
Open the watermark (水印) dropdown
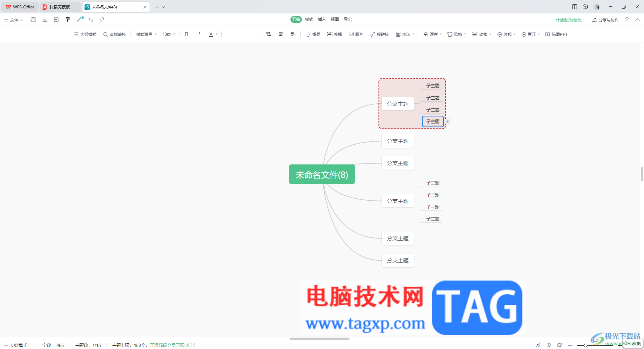(x=405, y=34)
